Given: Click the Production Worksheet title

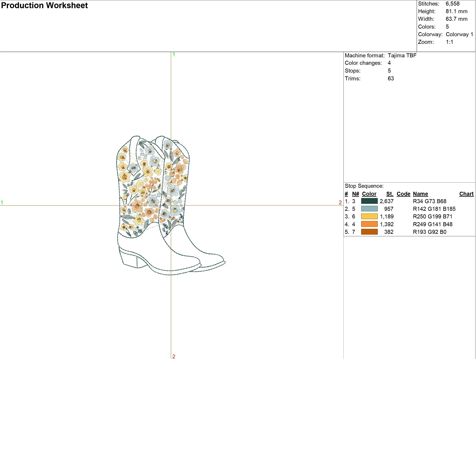Looking at the screenshot, I should point(44,5).
